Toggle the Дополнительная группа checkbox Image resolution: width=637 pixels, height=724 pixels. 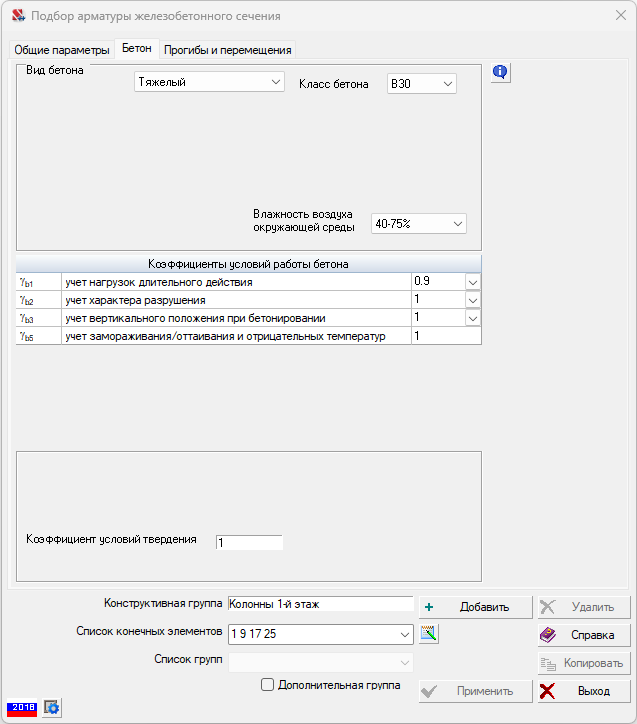(x=267, y=684)
